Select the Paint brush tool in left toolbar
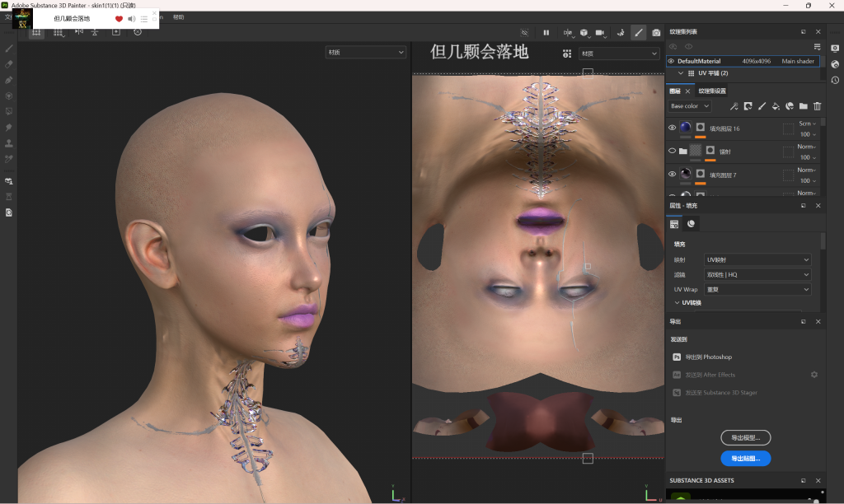 tap(9, 49)
